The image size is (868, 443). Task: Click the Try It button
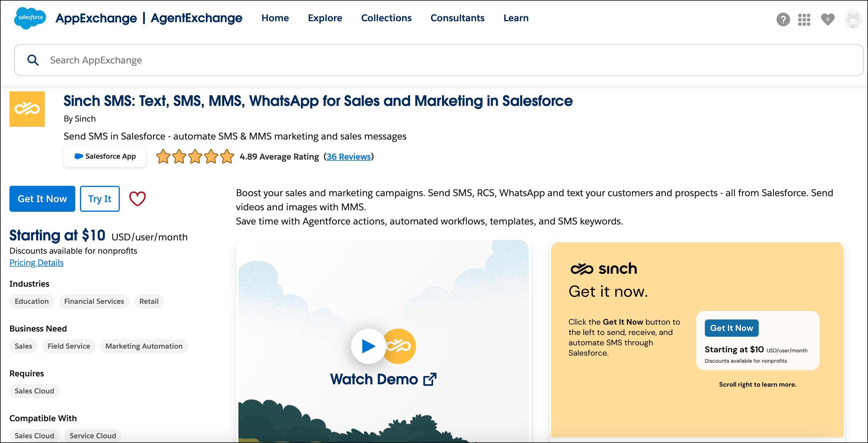coord(100,199)
